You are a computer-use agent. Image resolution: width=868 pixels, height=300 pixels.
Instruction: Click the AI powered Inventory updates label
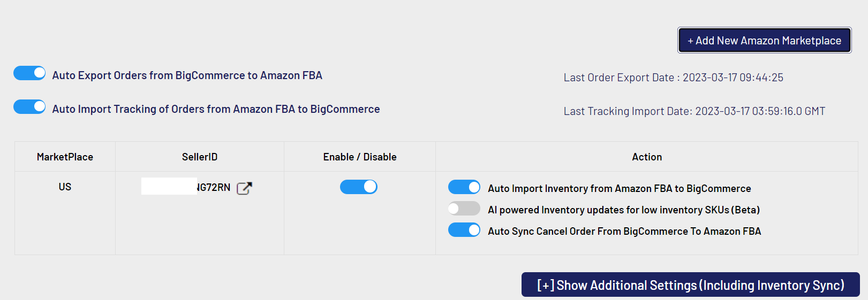[x=624, y=210]
